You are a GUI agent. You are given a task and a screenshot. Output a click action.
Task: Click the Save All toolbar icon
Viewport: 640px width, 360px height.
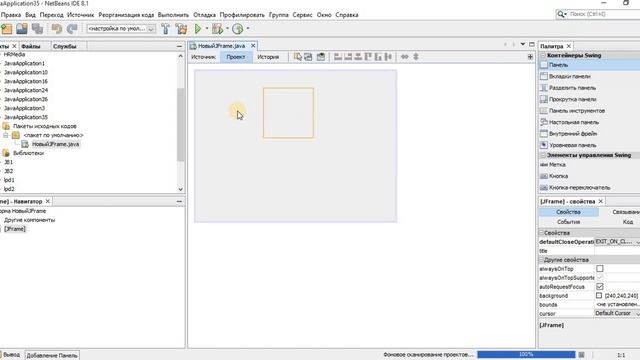point(38,29)
